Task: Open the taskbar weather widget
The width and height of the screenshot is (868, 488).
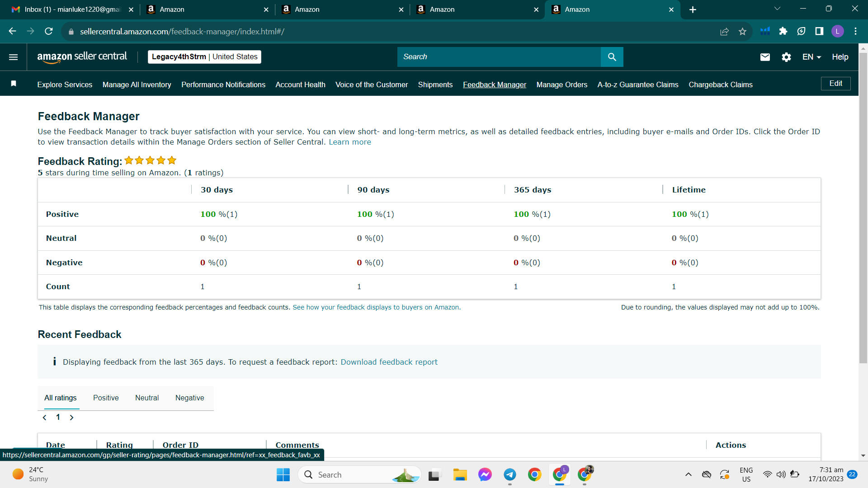Action: tap(30, 474)
